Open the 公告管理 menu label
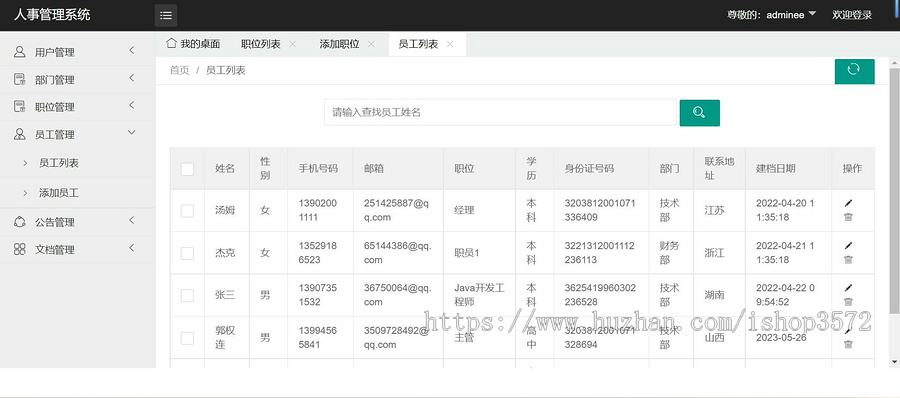 coord(55,222)
